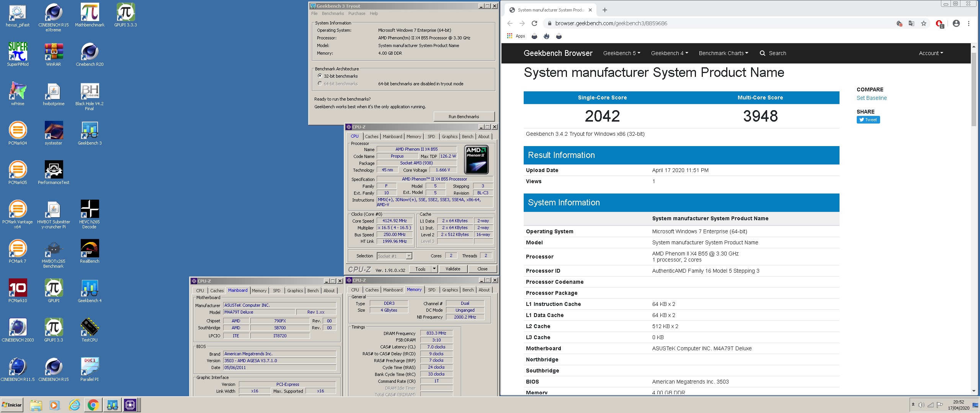The image size is (980, 413).
Task: Open Windows Explorer folder in taskbar
Action: pyautogui.click(x=36, y=405)
